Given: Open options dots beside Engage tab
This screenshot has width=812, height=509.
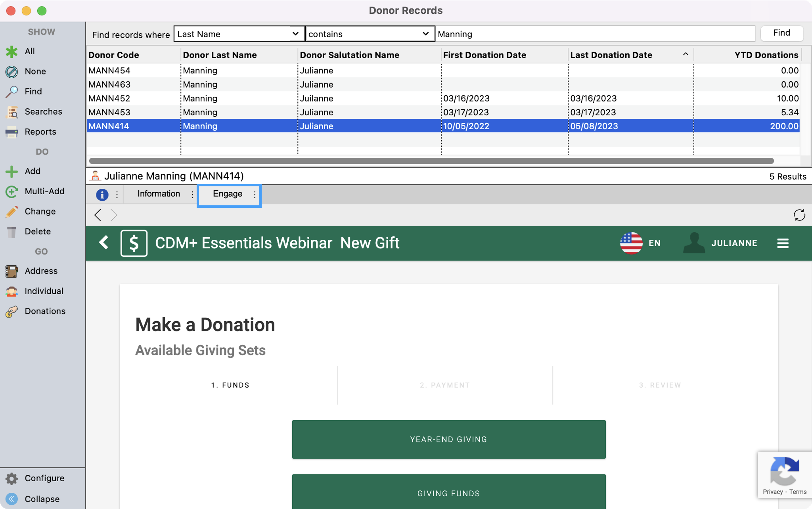Looking at the screenshot, I should (255, 195).
